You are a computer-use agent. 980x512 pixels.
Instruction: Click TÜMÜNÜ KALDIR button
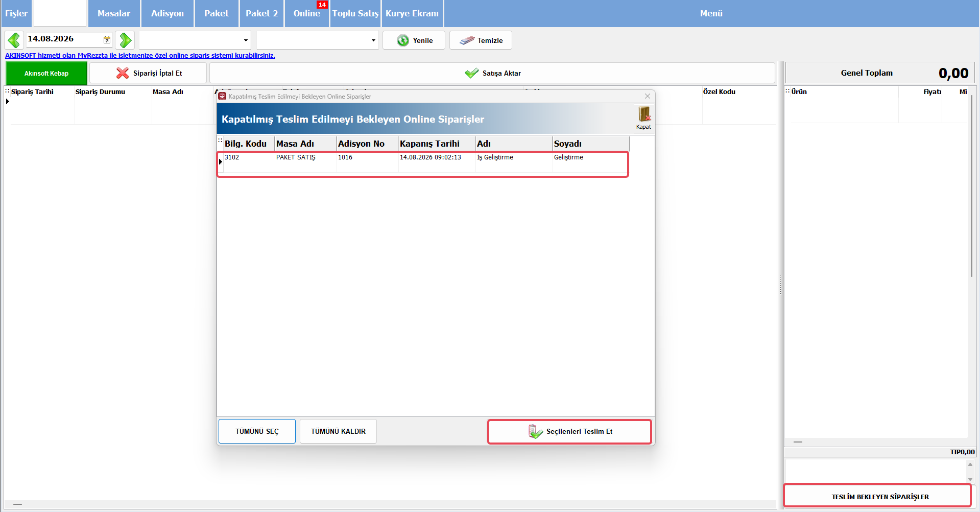(x=338, y=431)
